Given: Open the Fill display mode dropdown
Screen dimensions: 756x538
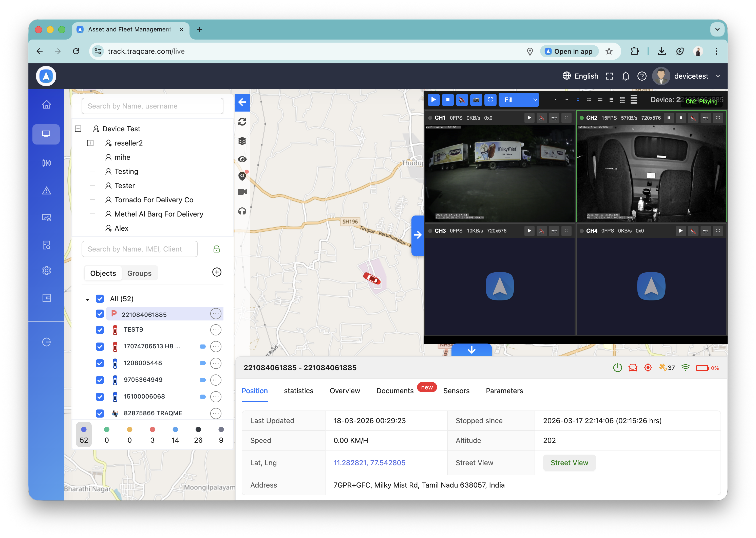Looking at the screenshot, I should pyautogui.click(x=519, y=100).
